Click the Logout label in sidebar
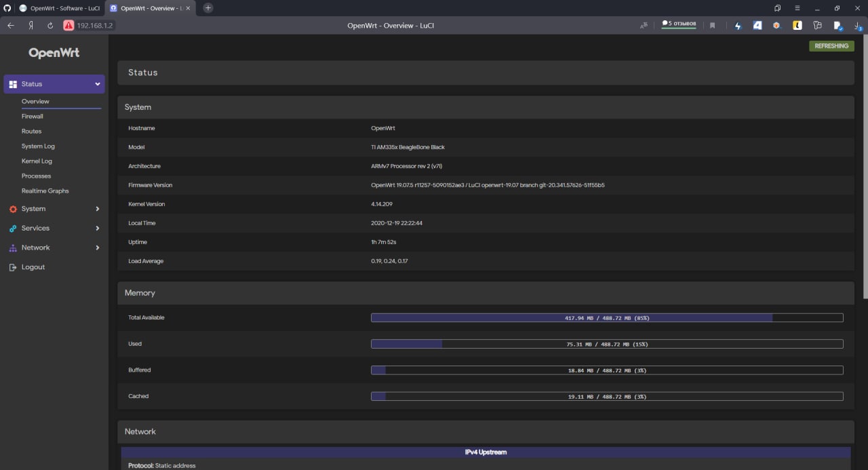Screen dimensions: 868x470 coord(33,267)
